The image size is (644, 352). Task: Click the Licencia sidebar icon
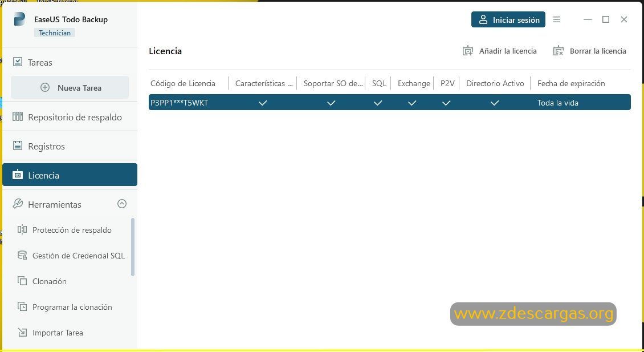18,175
